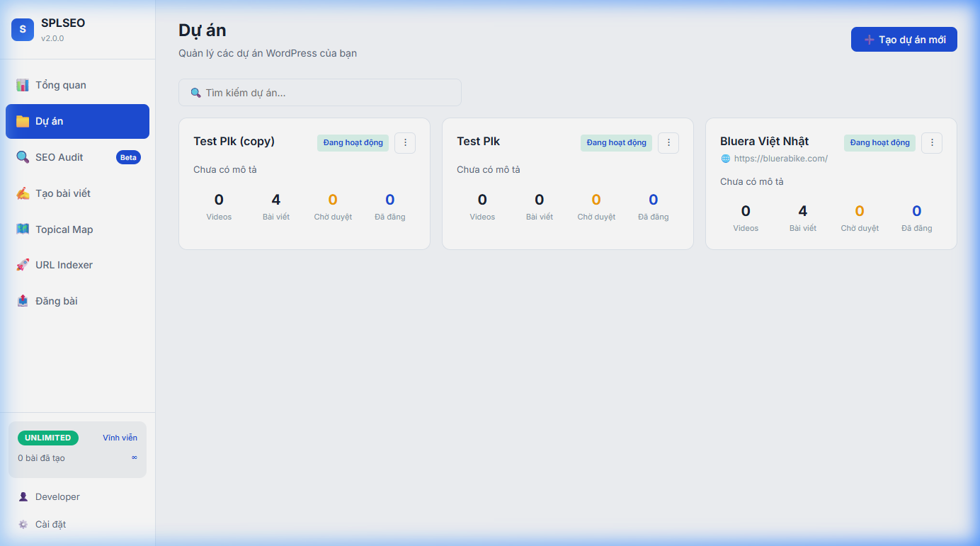
Task: Click the infinity symbol in plan box
Action: pyautogui.click(x=135, y=457)
